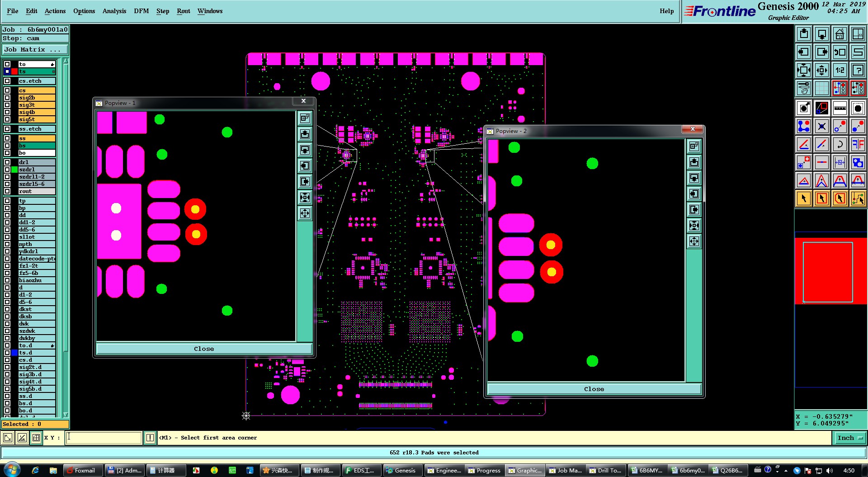Open the Windows menu
Viewport: 868px width, 477px height.
click(x=210, y=11)
